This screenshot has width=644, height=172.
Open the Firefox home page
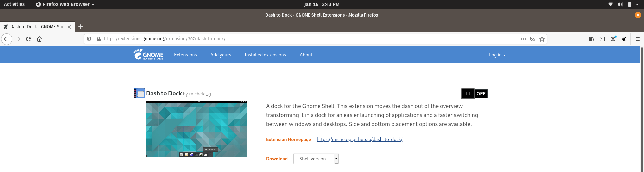tap(39, 39)
